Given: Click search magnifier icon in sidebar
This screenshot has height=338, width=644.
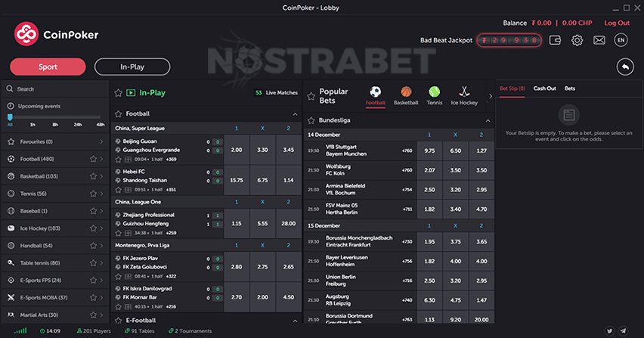Looking at the screenshot, I should tap(10, 88).
